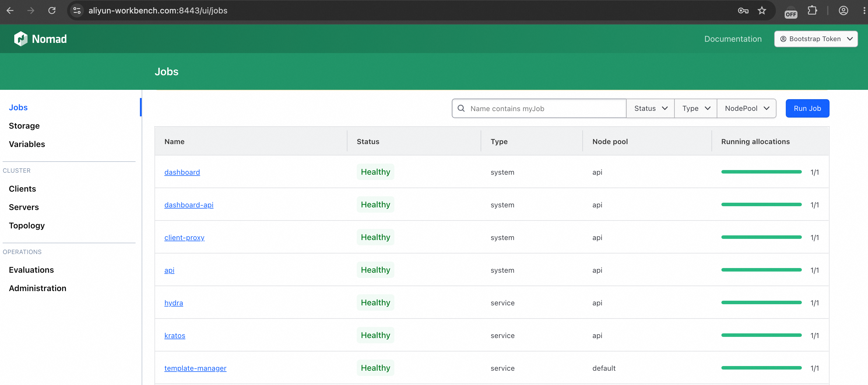
Task: Click the browser address bar URL
Action: [x=158, y=10]
